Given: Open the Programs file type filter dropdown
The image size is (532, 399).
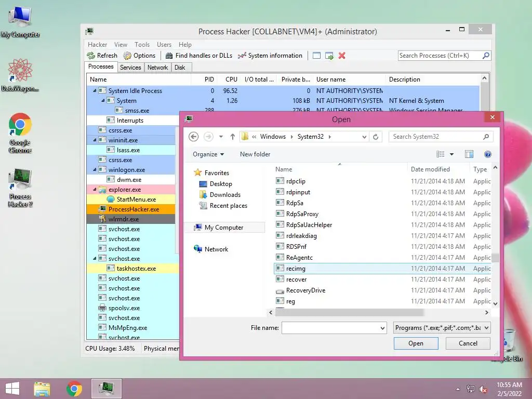Looking at the screenshot, I should (x=486, y=328).
